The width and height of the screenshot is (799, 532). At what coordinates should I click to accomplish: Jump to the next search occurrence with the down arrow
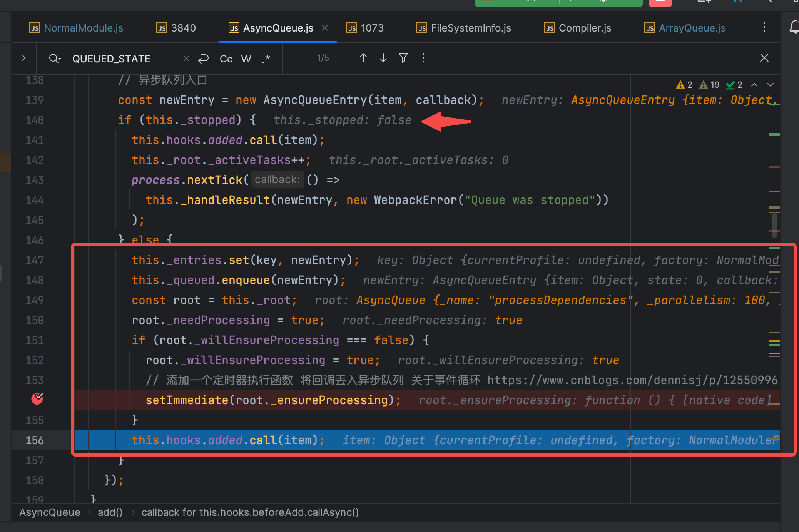pos(383,58)
